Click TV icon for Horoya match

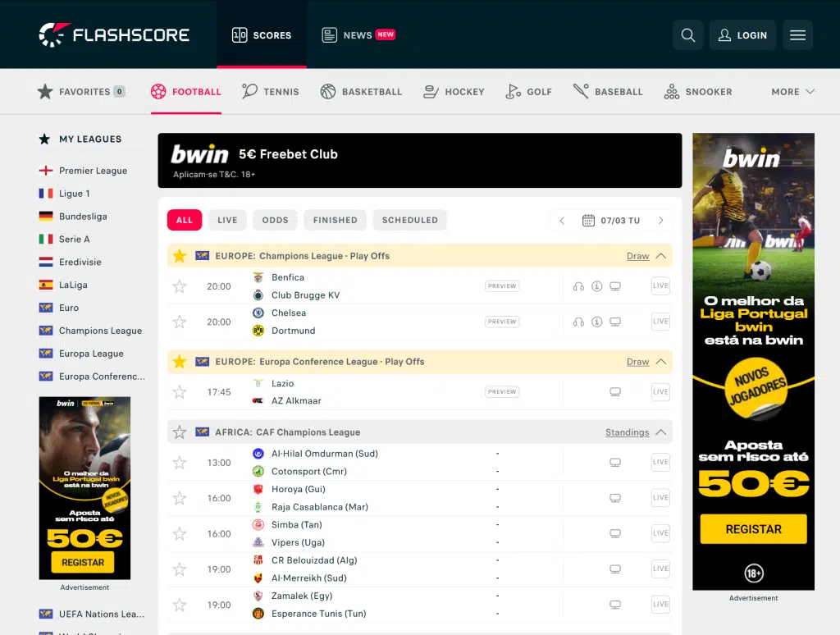[615, 498]
